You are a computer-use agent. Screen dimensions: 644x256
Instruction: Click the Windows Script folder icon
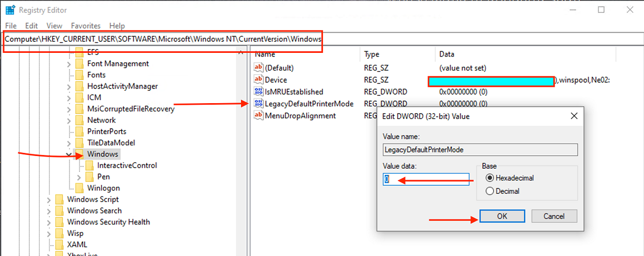[60, 199]
